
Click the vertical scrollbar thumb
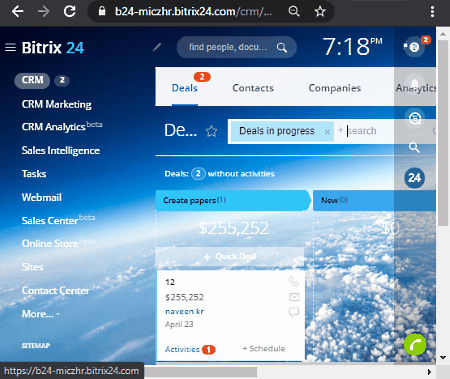tap(443, 133)
